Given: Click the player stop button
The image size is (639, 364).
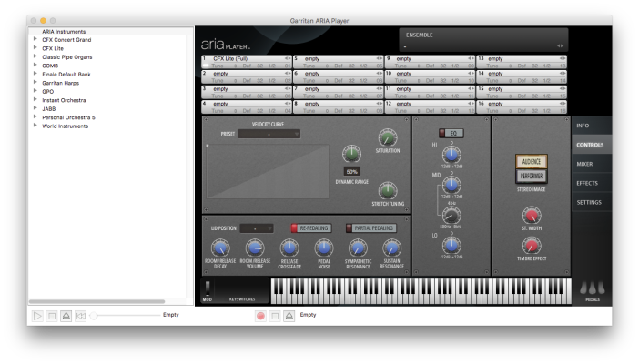Looking at the screenshot, I should [x=52, y=316].
